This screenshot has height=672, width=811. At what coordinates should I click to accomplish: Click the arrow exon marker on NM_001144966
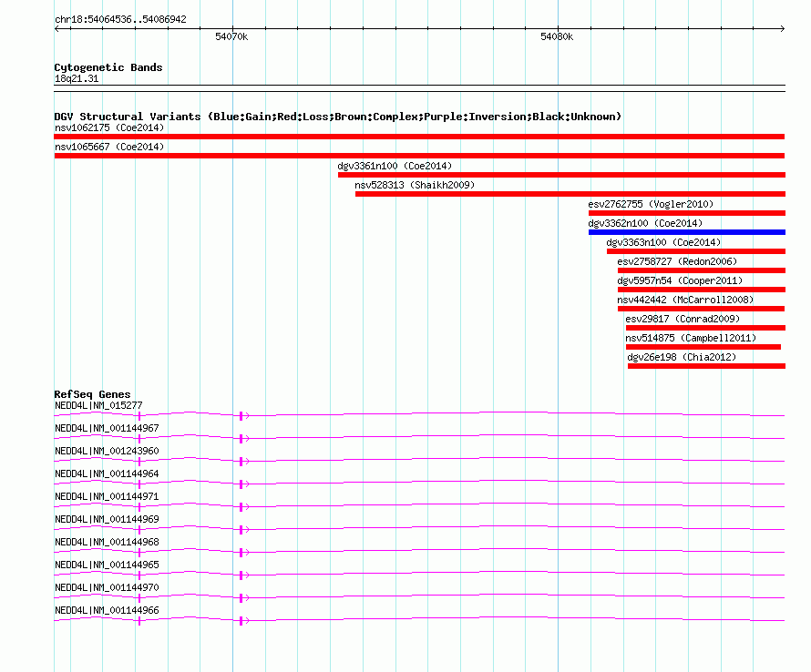coord(244,620)
